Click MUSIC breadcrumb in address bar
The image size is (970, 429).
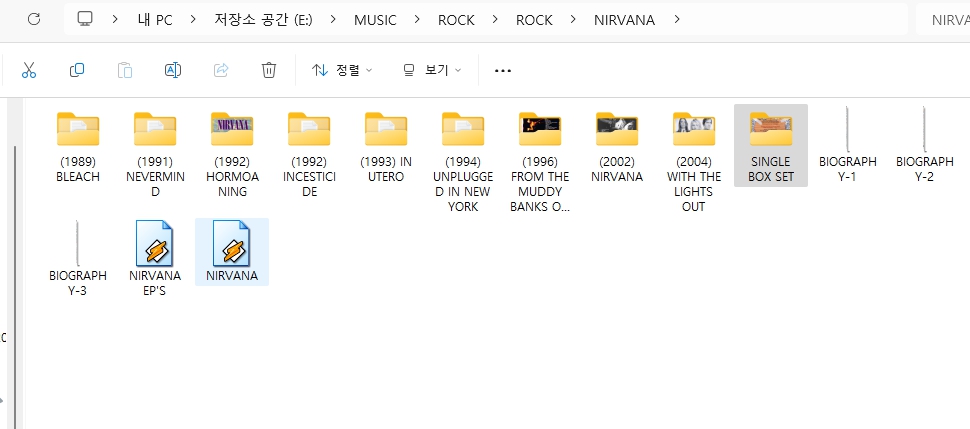(375, 20)
